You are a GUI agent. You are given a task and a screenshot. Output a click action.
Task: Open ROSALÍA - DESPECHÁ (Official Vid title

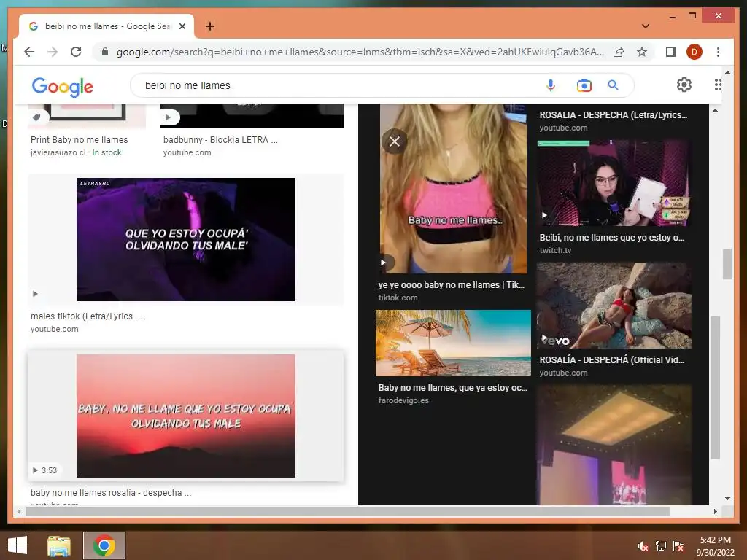612,359
